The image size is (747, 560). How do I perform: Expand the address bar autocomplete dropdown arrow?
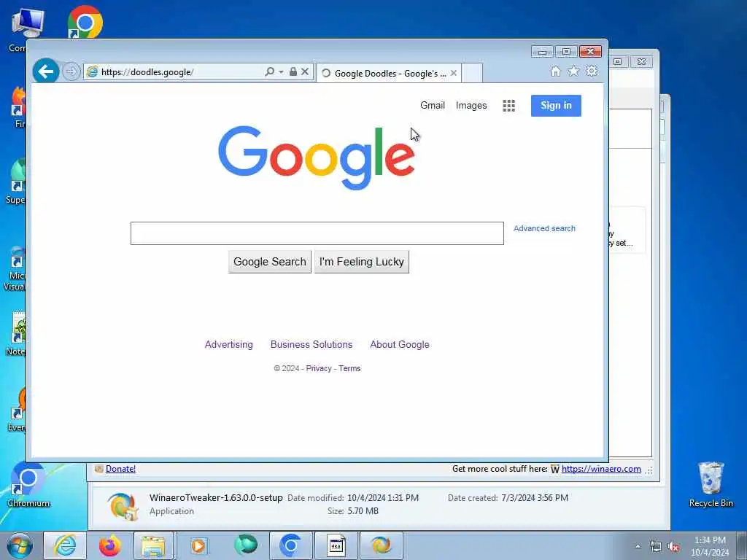pyautogui.click(x=281, y=72)
